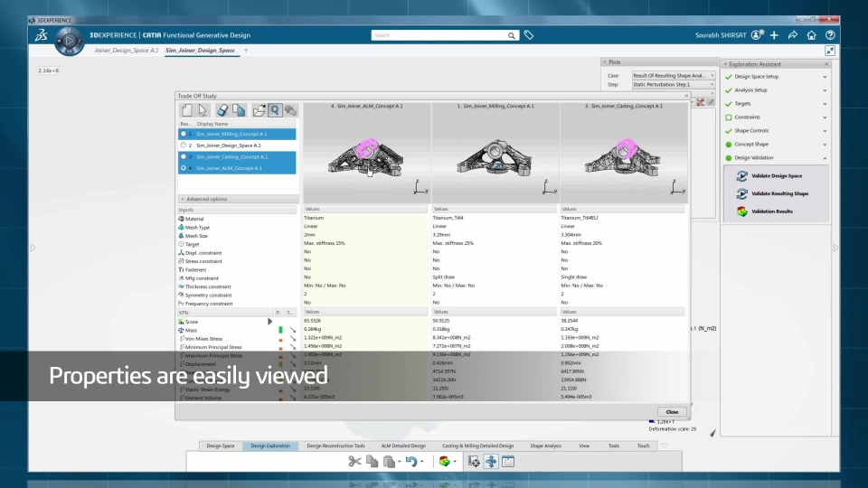Click the Targets checkmark status
The height and width of the screenshot is (488, 868).
coord(729,103)
